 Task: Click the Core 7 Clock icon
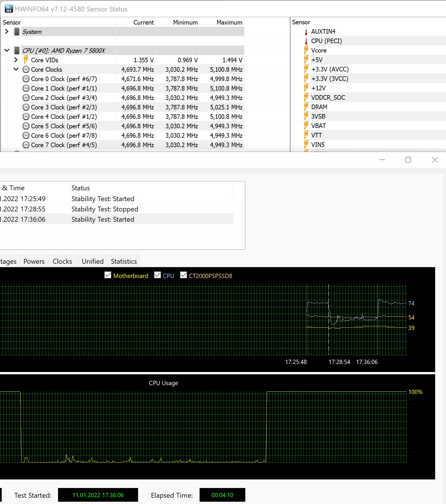coord(26,145)
